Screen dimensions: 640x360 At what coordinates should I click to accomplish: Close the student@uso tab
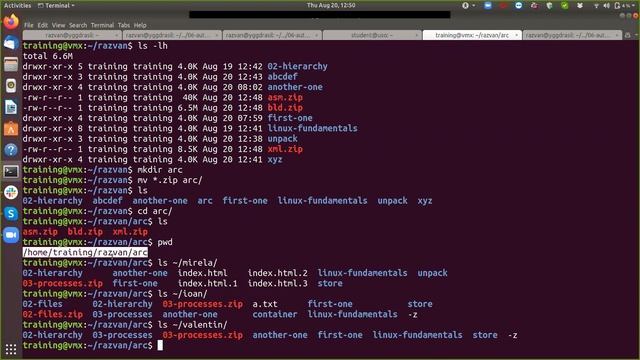[x=416, y=36]
